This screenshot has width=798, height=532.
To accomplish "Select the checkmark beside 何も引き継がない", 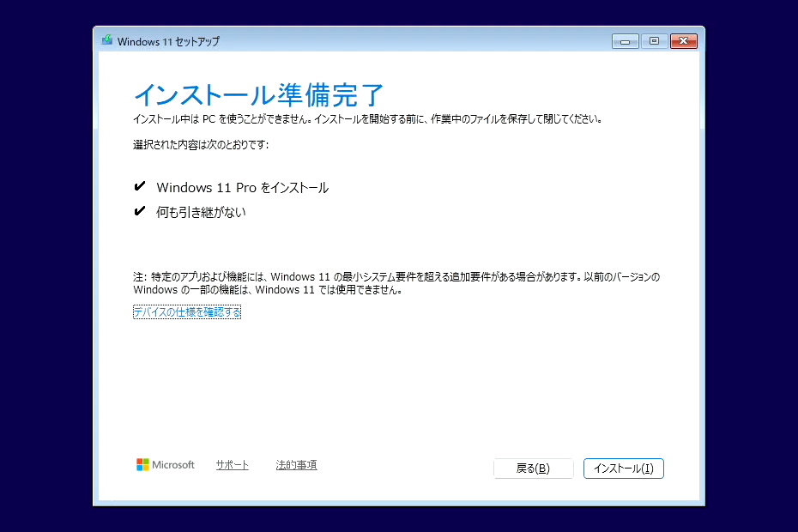I will (x=139, y=211).
